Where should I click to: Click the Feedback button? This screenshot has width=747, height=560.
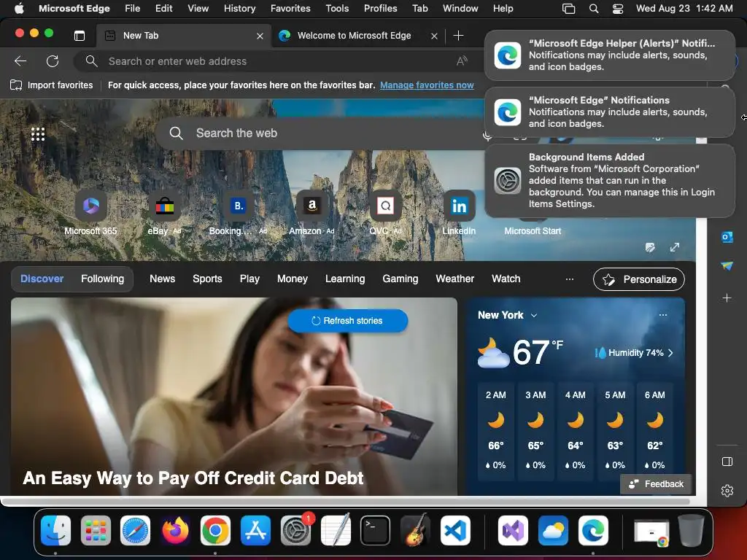coord(656,484)
